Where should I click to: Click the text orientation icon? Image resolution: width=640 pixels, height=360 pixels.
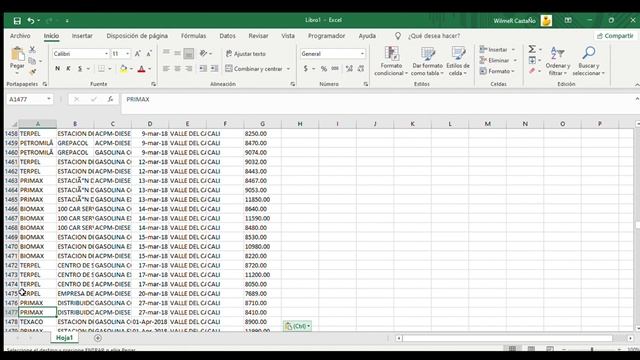click(x=203, y=53)
